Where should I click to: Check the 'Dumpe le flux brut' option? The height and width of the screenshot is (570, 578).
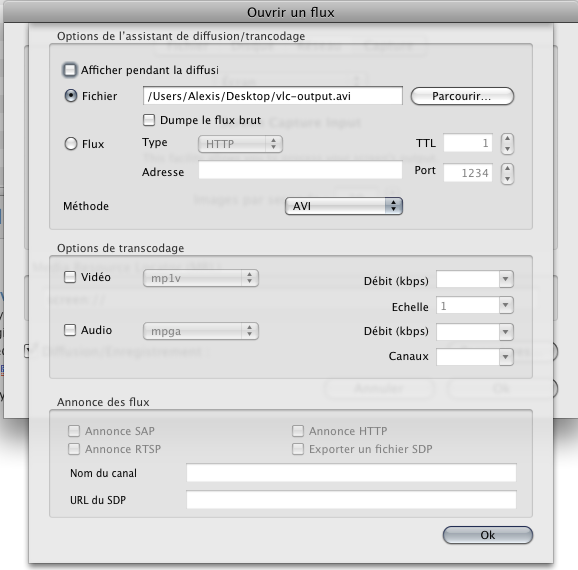149,120
